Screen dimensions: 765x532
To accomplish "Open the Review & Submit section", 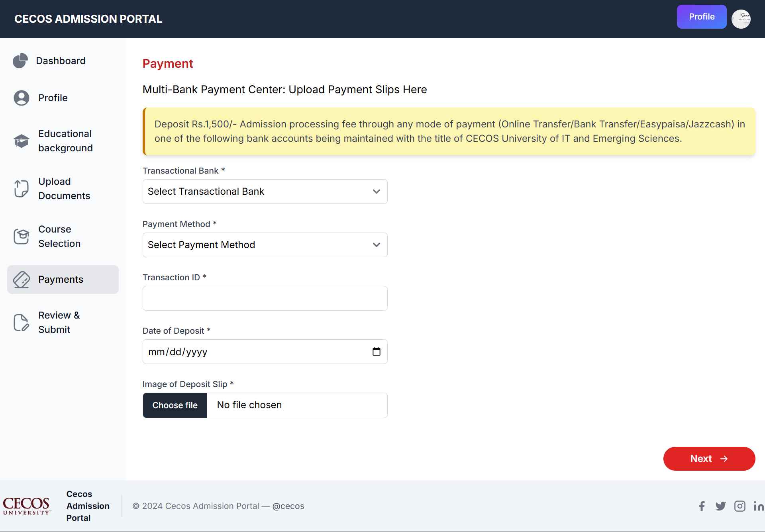I will tap(63, 323).
